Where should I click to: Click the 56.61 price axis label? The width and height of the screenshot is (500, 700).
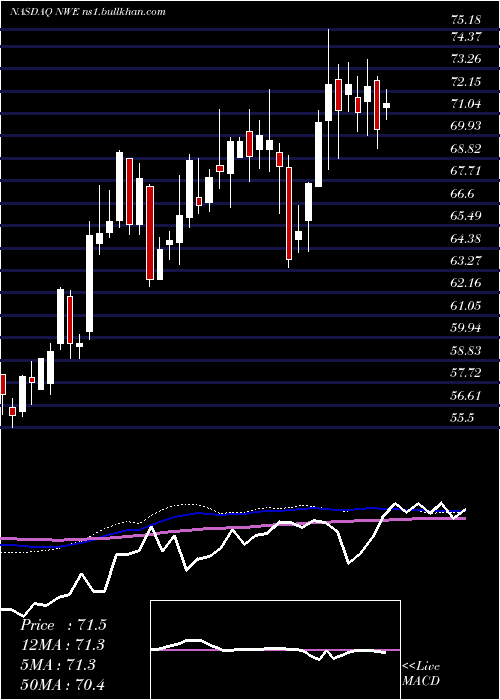coord(465,396)
